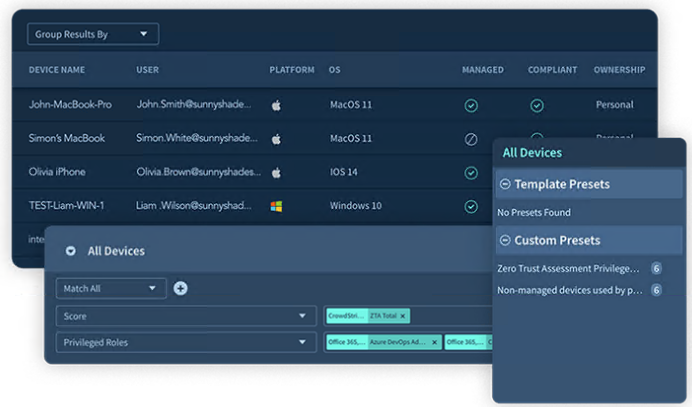This screenshot has height=407, width=692.
Task: Collapse the Custom Presets section
Action: pyautogui.click(x=505, y=240)
